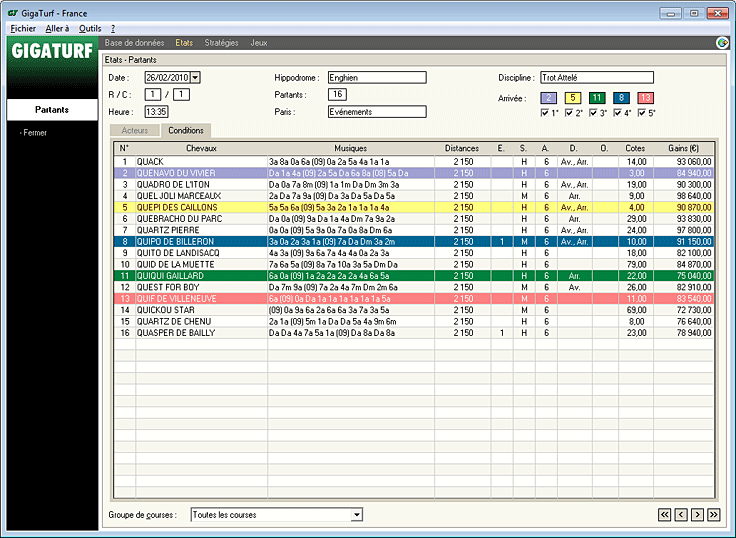
Task: Sort by Chevaux column header
Action: coord(201,148)
